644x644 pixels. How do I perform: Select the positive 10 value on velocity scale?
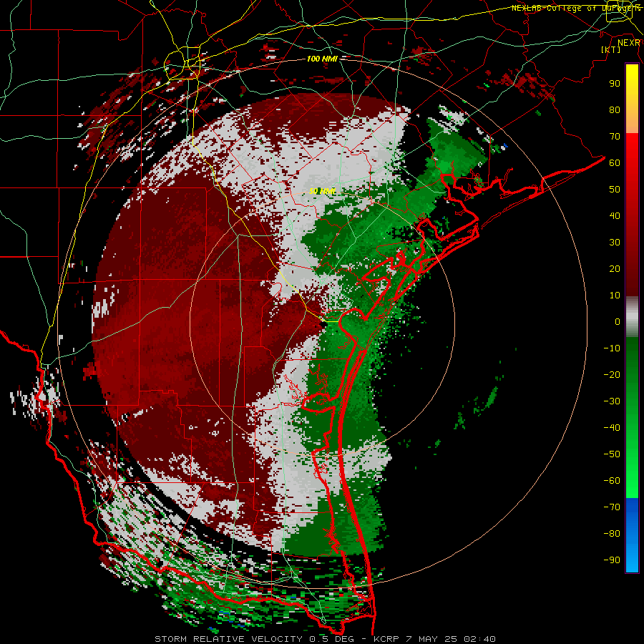click(615, 296)
